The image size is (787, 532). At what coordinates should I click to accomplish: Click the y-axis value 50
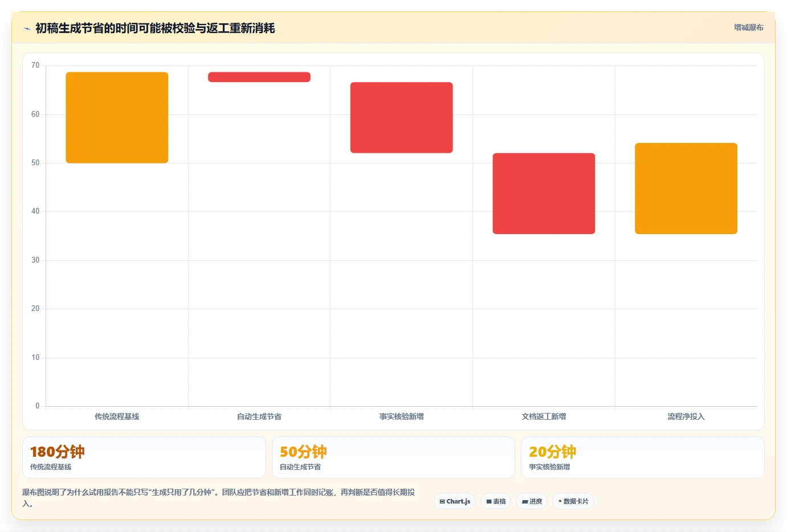click(x=35, y=163)
